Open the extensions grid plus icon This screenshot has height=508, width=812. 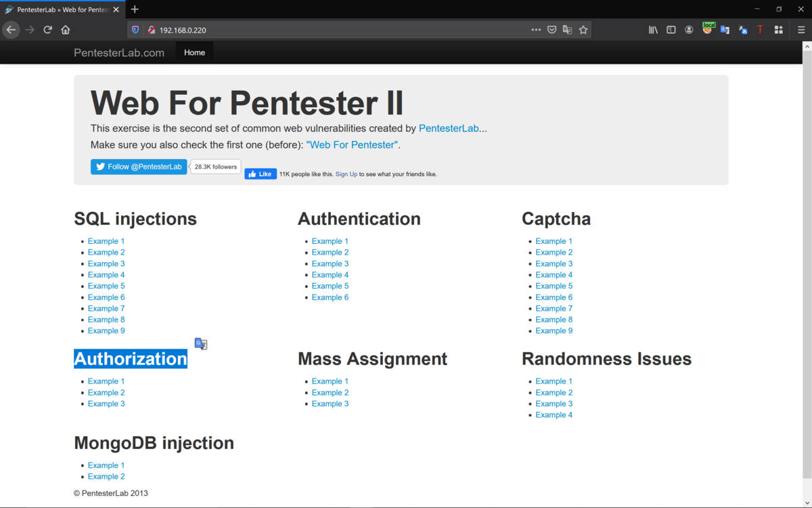pyautogui.click(x=779, y=30)
